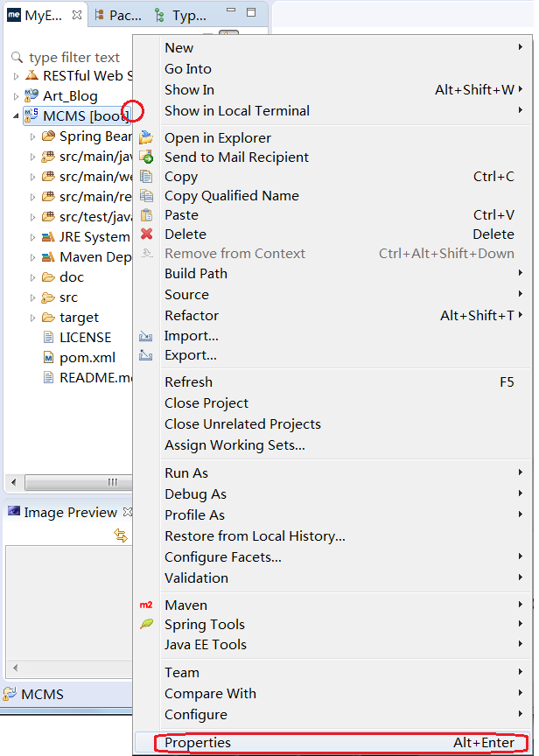Open the Build Path submenu
The image size is (539, 756).
[332, 273]
